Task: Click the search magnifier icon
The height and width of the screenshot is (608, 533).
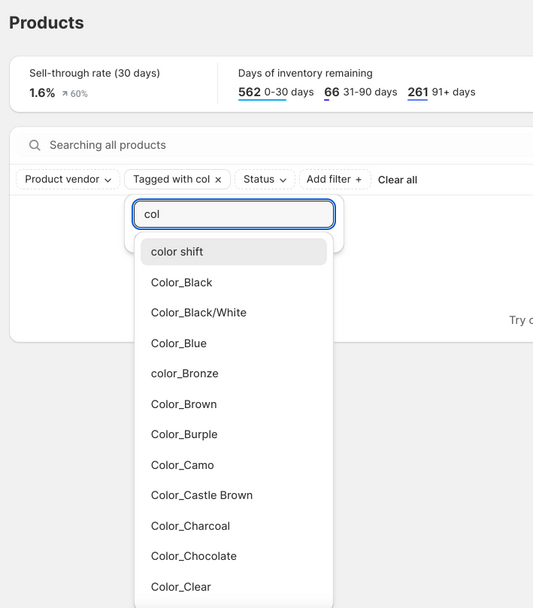Action: tap(34, 145)
